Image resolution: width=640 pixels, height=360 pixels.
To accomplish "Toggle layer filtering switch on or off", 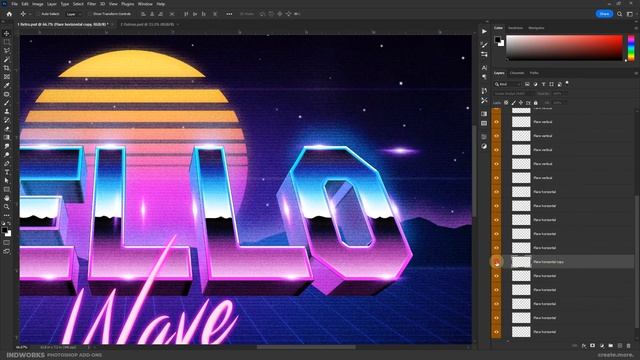I will pyautogui.click(x=567, y=83).
